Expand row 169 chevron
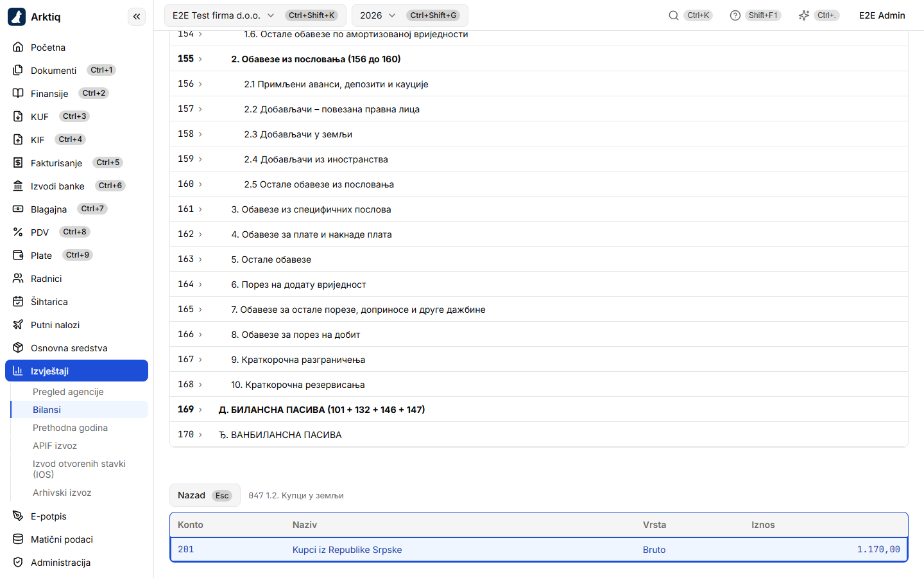The width and height of the screenshot is (924, 578). [x=200, y=410]
